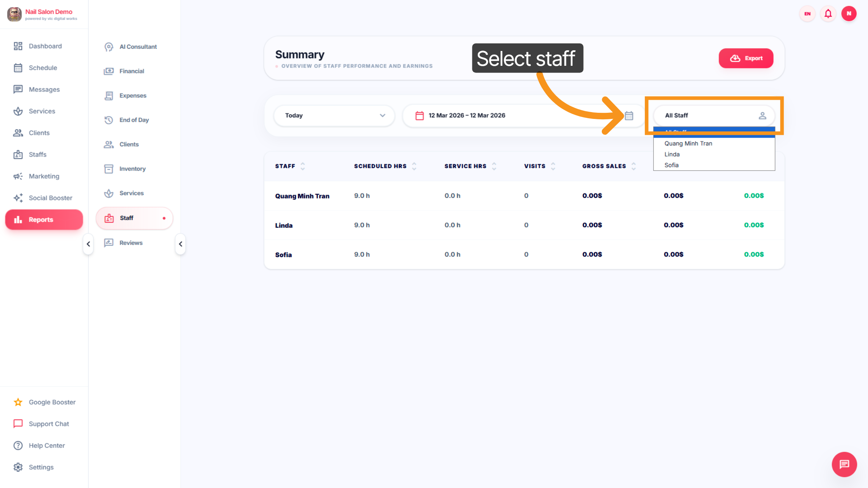Image resolution: width=868 pixels, height=488 pixels.
Task: Click the Marketing megaphone icon
Action: click(18, 176)
